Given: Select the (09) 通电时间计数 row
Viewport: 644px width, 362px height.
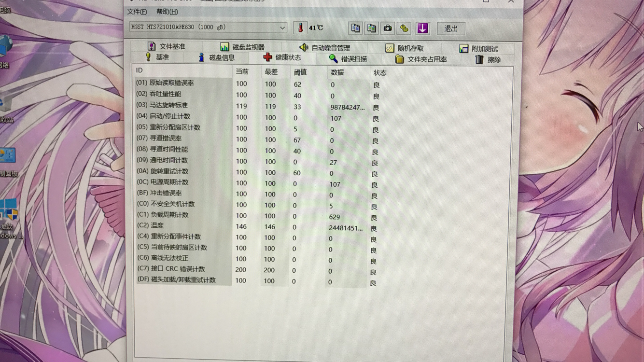Looking at the screenshot, I should 258,161.
